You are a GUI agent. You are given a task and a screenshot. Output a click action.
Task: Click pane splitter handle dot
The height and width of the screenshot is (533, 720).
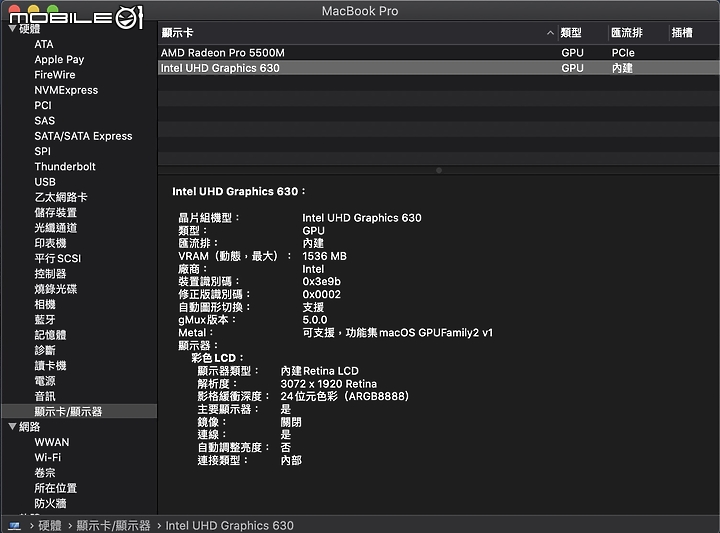(x=439, y=170)
